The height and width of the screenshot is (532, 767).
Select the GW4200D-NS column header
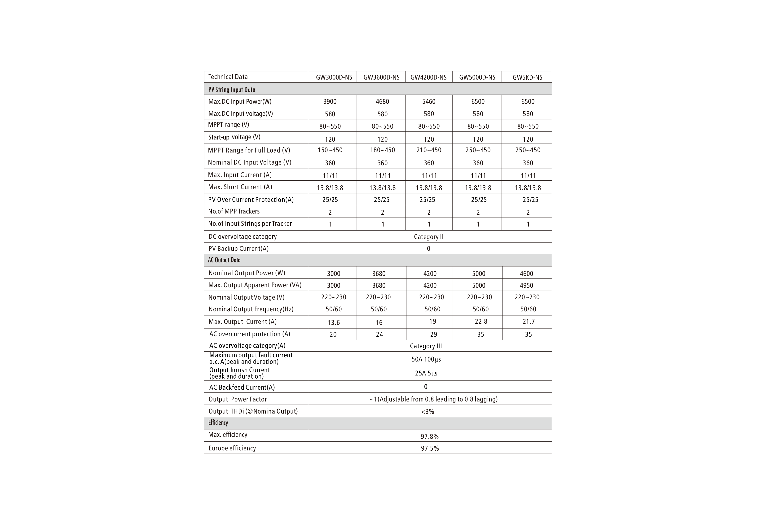point(428,77)
